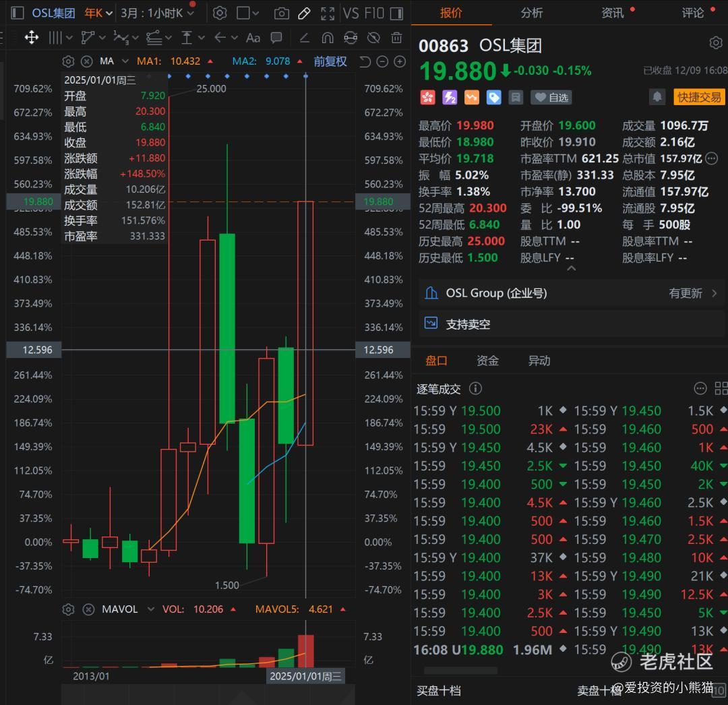Collapse the quote details with up chevron
Screen dimensions: 728x705
tap(572, 269)
